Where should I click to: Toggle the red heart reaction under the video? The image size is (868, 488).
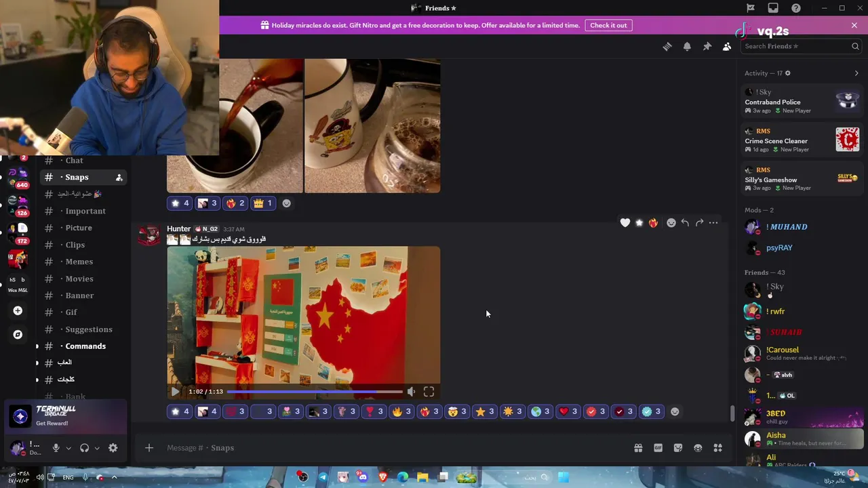(568, 411)
